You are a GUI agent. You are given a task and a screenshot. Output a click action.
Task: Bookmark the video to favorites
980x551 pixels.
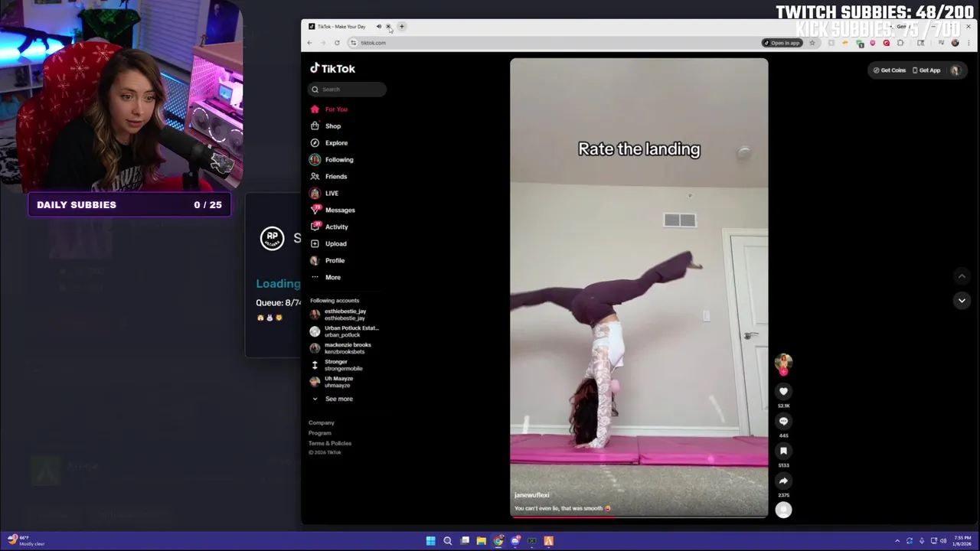click(x=783, y=451)
